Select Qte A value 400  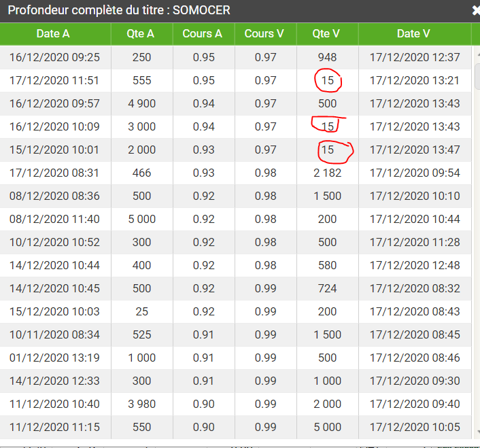(x=141, y=265)
